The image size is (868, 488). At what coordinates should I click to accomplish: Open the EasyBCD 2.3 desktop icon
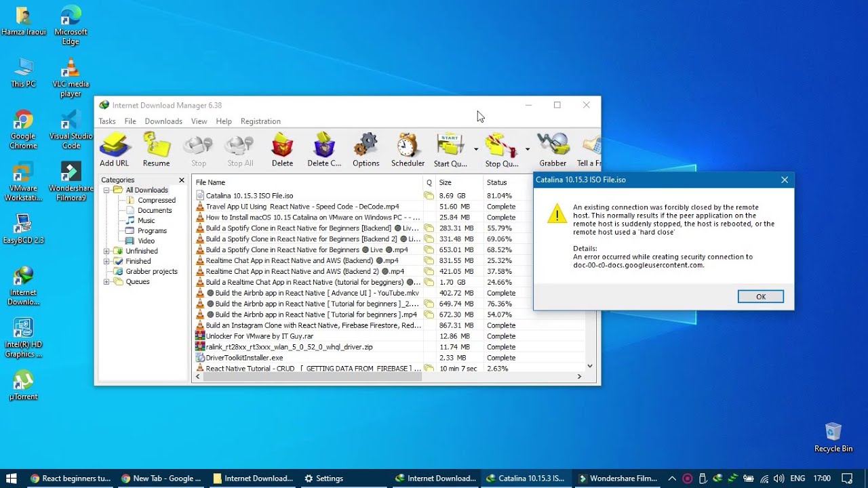tap(23, 229)
